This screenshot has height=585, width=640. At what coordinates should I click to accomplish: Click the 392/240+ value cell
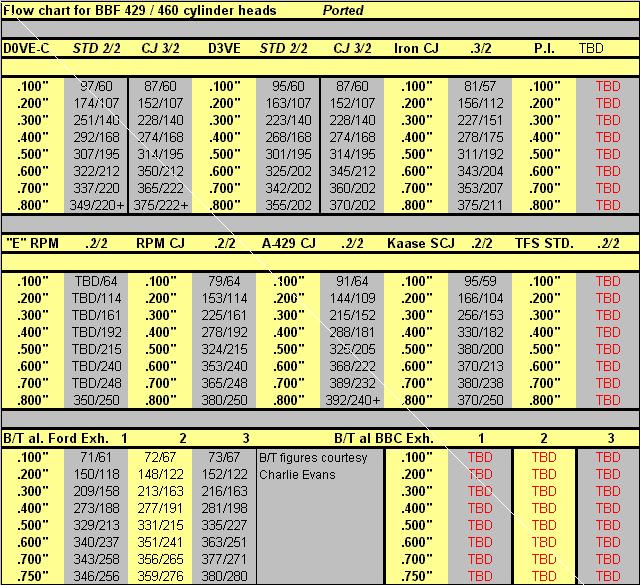tap(352, 400)
